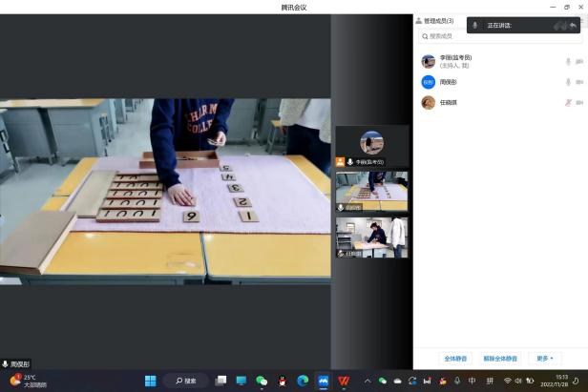Restore down the 腾讯会议 window
This screenshot has height=392, width=588.
(567, 7)
